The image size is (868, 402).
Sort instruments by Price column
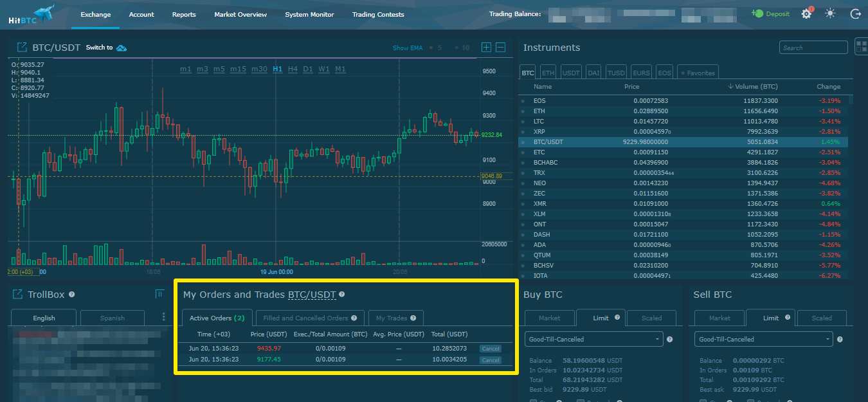point(631,86)
